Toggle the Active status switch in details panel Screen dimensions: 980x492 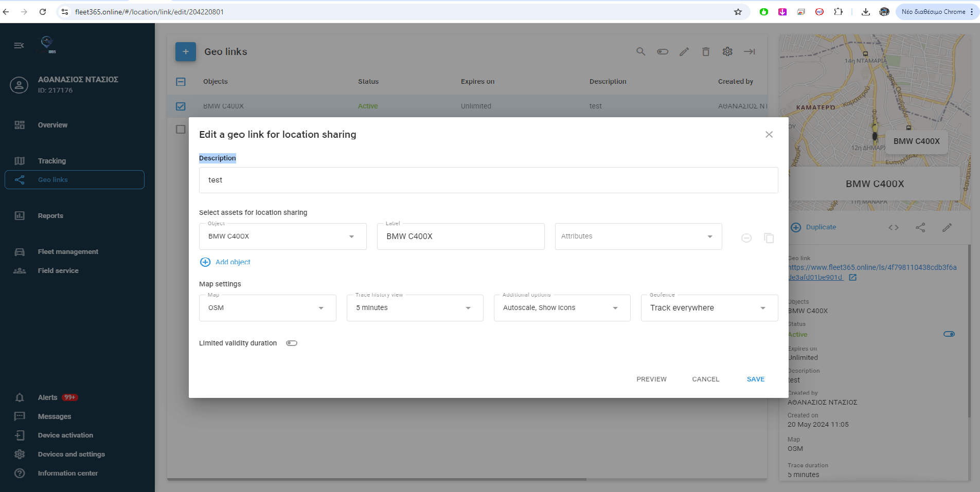tap(949, 334)
